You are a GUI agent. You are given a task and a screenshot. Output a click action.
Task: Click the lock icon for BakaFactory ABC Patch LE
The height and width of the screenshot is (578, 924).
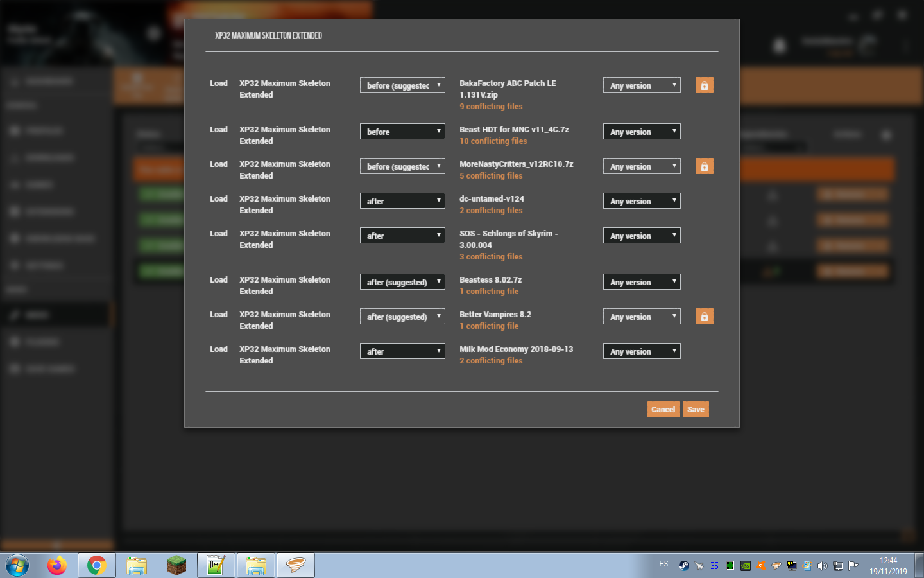pos(704,85)
